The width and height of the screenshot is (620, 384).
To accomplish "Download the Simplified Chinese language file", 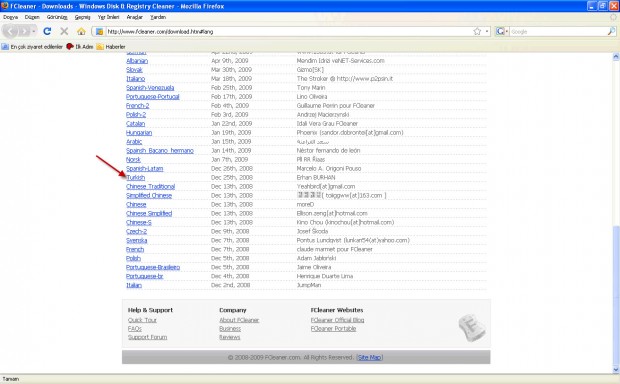I will (x=149, y=195).
